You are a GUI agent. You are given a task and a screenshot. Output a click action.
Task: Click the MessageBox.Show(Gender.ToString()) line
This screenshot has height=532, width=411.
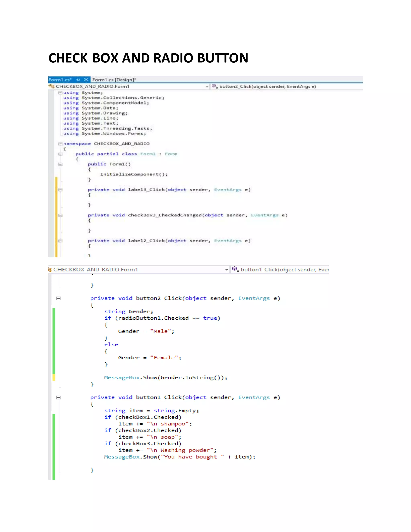pos(166,378)
